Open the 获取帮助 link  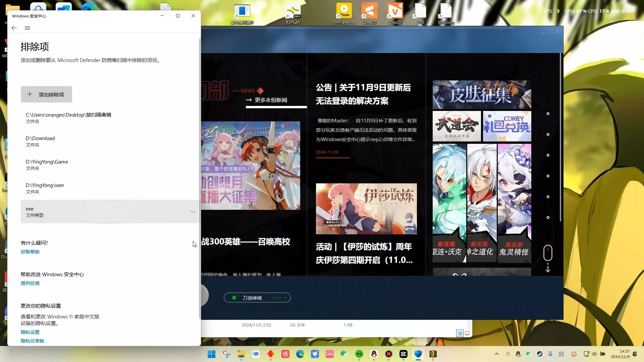[x=30, y=252]
